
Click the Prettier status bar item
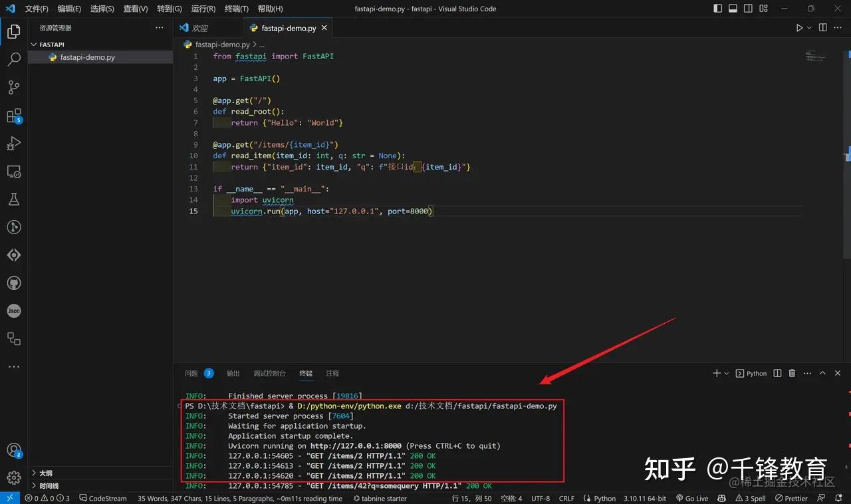point(791,498)
